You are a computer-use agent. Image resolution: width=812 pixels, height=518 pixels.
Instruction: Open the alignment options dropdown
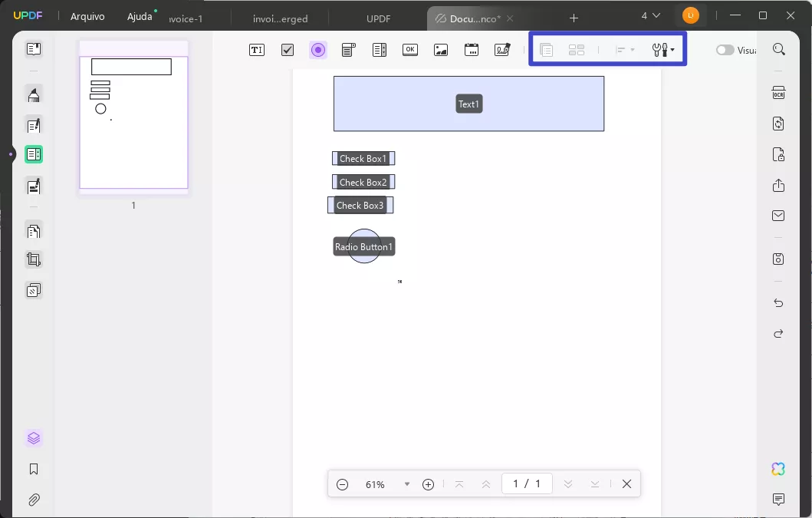click(625, 49)
